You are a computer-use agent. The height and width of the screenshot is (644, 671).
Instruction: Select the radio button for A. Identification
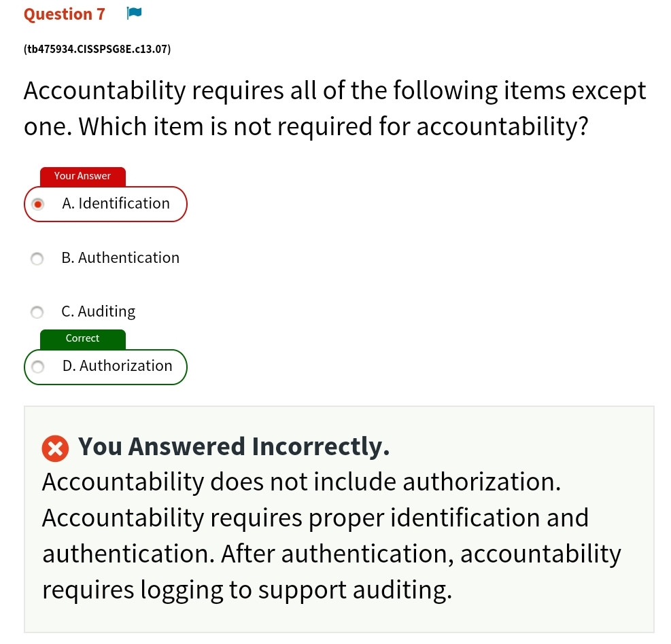point(37,204)
